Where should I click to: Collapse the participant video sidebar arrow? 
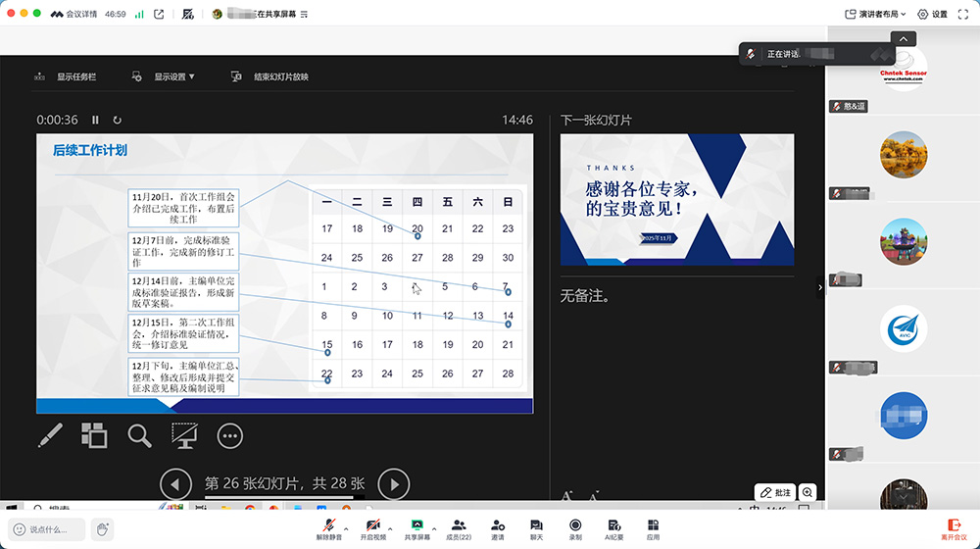click(x=821, y=287)
